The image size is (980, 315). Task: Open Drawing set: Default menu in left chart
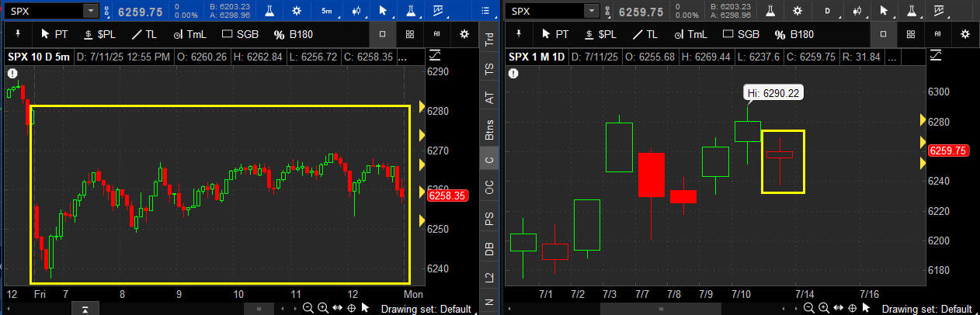tap(426, 309)
